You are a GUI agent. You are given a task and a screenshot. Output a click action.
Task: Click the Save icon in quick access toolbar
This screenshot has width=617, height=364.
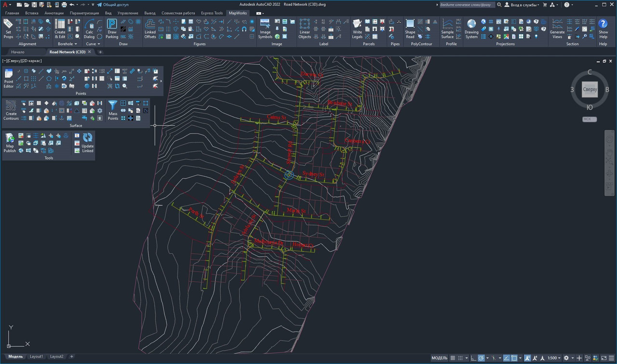(x=34, y=5)
